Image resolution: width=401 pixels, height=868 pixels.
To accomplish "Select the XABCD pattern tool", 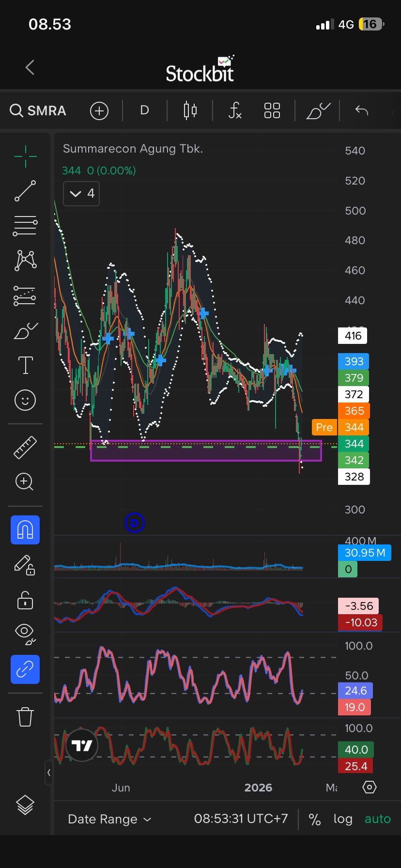I will pyautogui.click(x=25, y=260).
